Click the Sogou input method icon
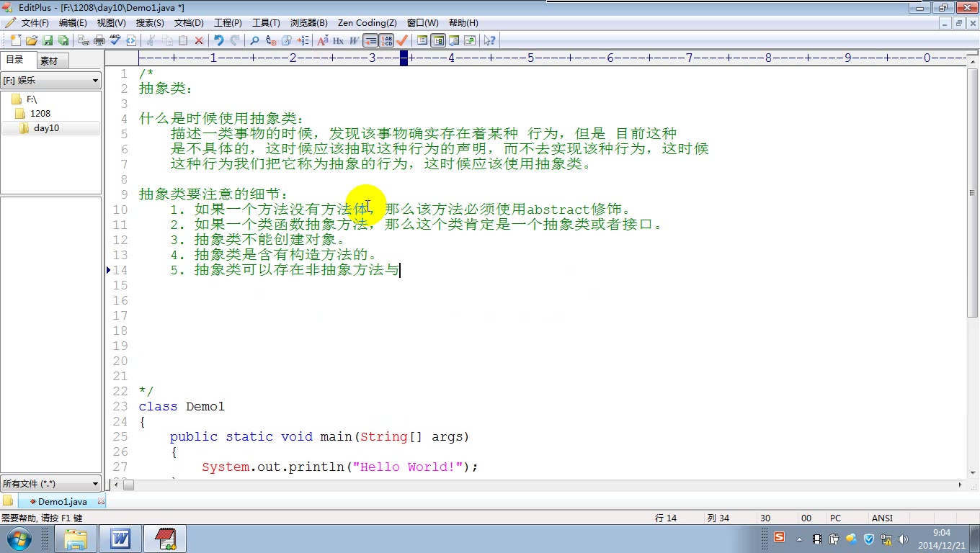980x553 pixels. pos(779,537)
